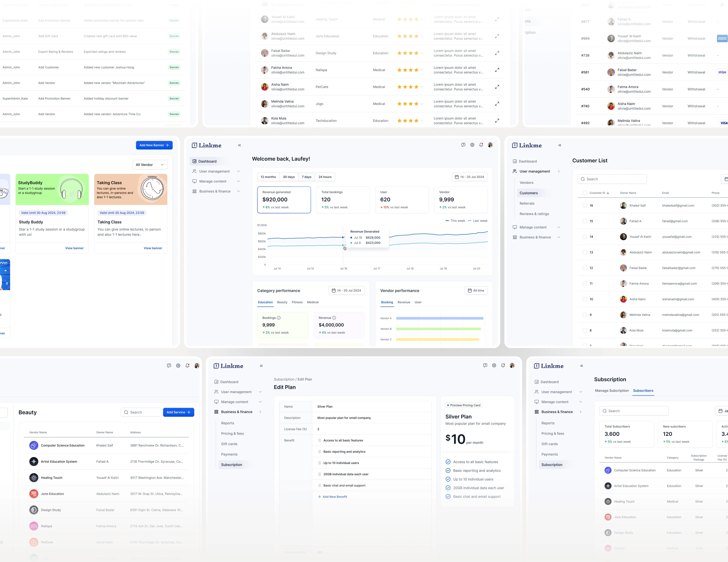Click Add New Banner button
Image resolution: width=728 pixels, height=562 pixels.
tap(154, 145)
